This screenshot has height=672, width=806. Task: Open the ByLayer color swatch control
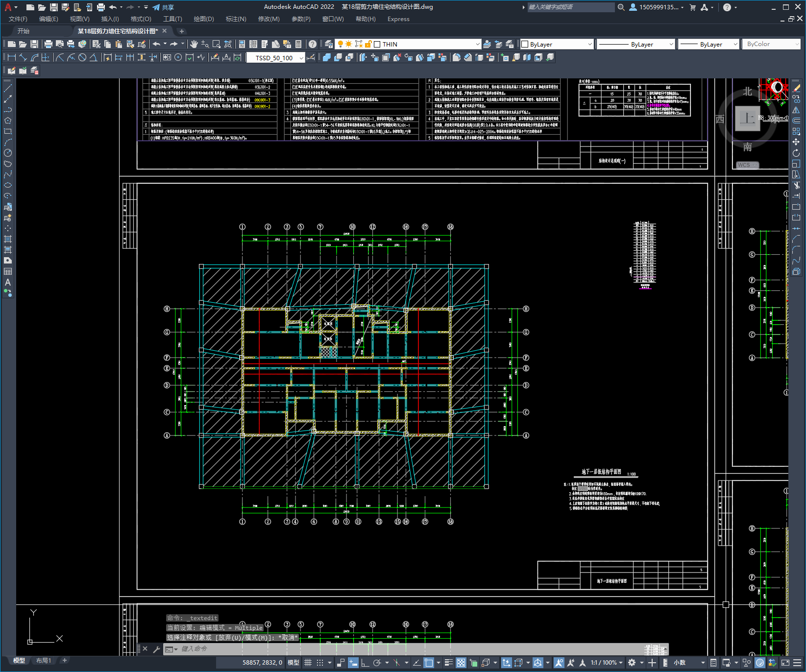pyautogui.click(x=557, y=44)
